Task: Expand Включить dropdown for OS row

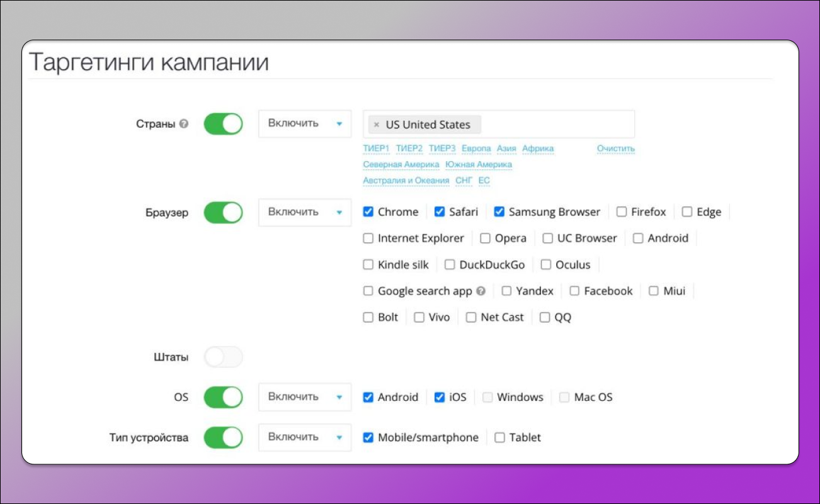Action: point(305,397)
